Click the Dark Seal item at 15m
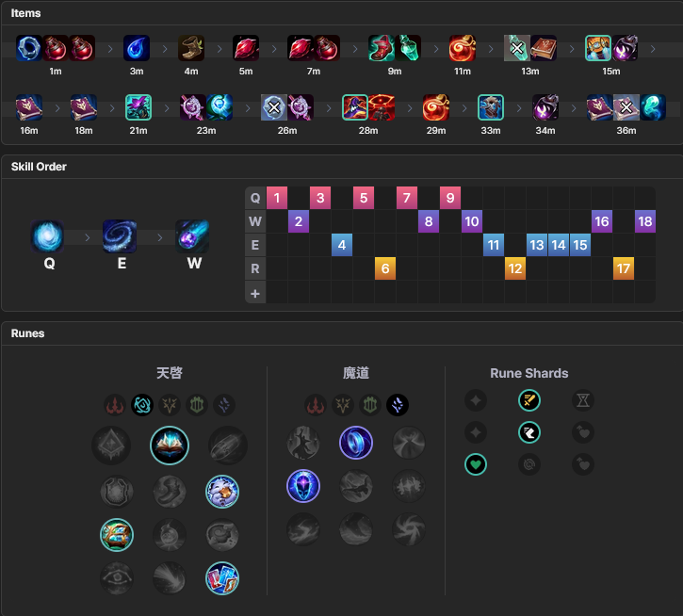 pos(625,48)
